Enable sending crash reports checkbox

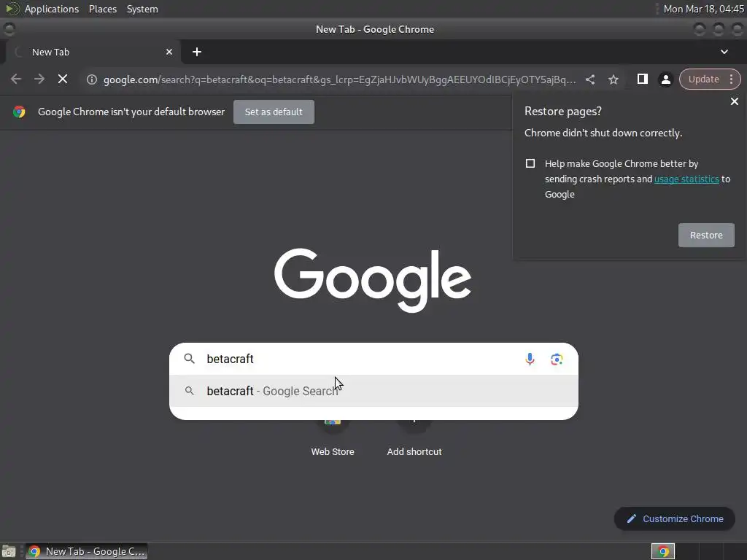pyautogui.click(x=530, y=163)
